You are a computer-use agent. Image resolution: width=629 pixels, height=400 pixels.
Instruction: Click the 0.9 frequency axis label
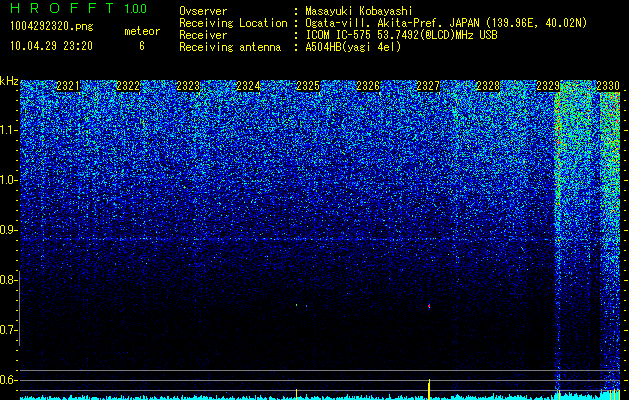point(8,230)
